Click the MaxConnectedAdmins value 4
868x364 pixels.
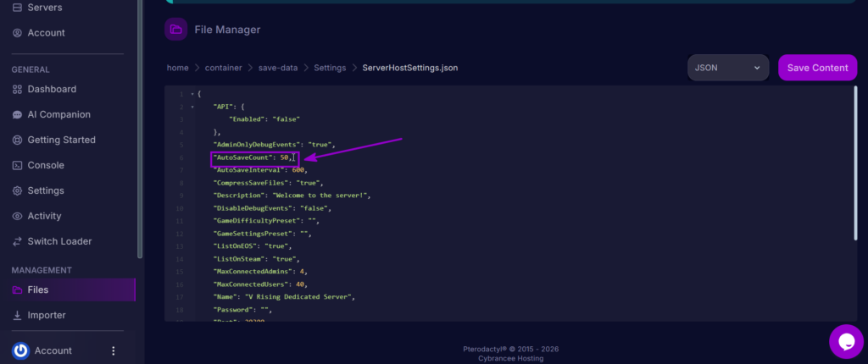coord(302,273)
